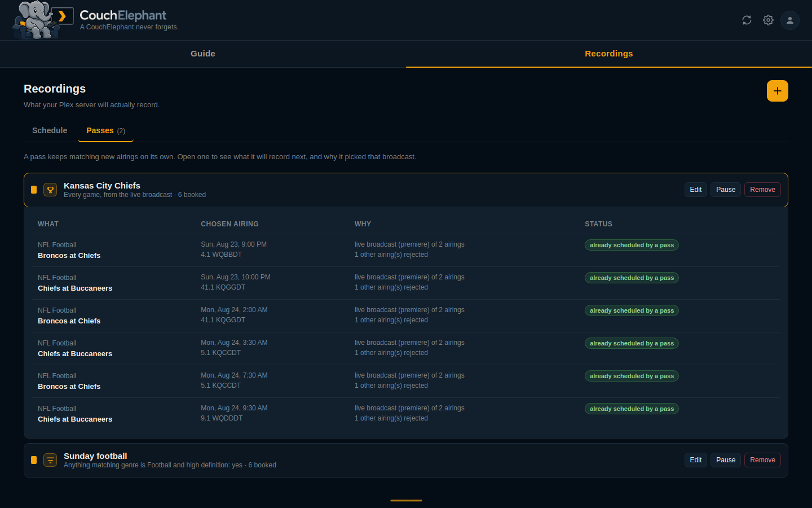Click the WHY column header
812x508 pixels.
point(363,224)
